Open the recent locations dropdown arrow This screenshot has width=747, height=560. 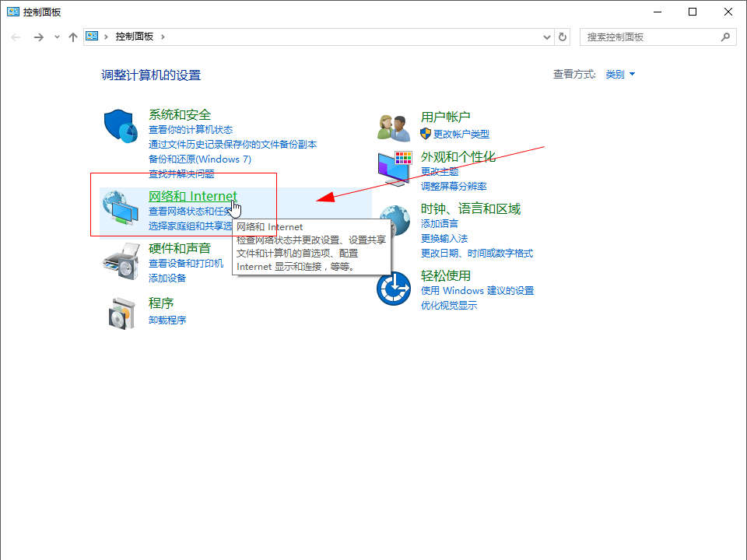click(57, 37)
